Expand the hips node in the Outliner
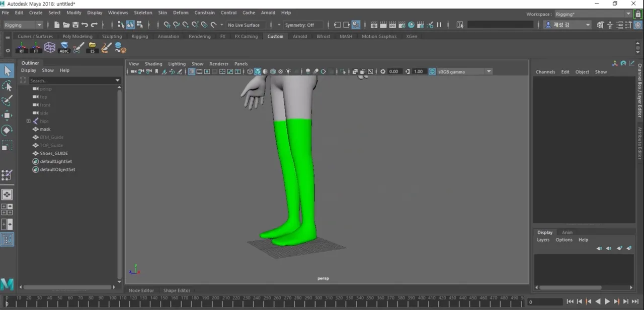Viewport: 644px width, 310px height. [29, 121]
